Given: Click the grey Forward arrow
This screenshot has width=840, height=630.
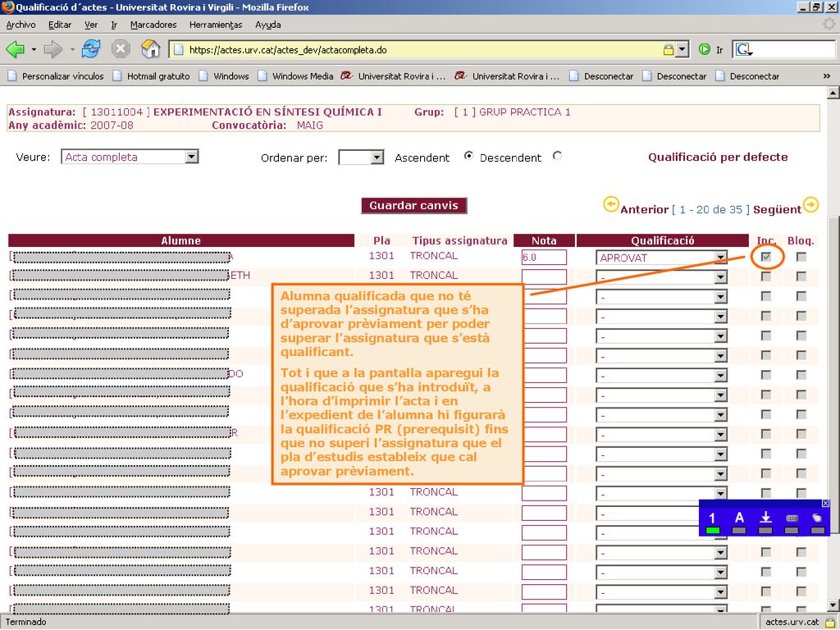Looking at the screenshot, I should coord(53,50).
